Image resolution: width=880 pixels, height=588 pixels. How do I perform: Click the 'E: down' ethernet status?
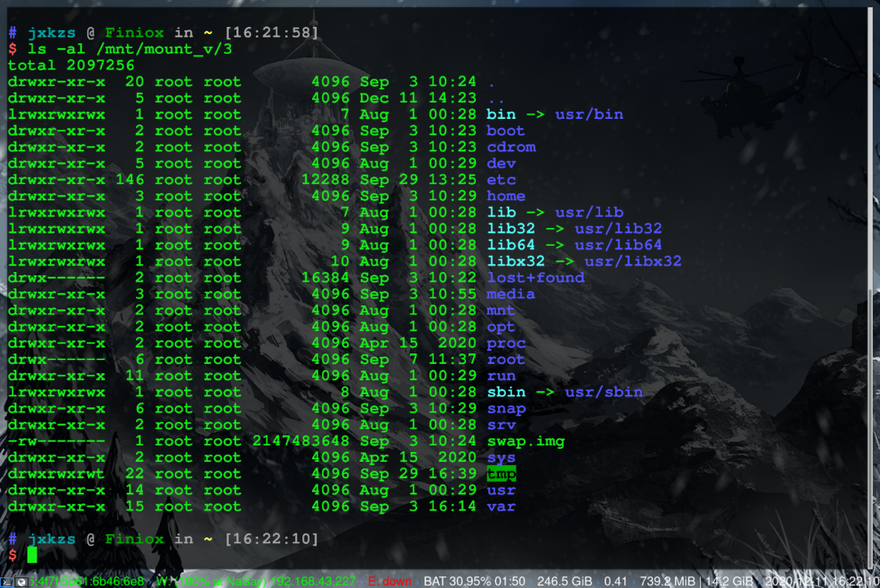coord(389,581)
